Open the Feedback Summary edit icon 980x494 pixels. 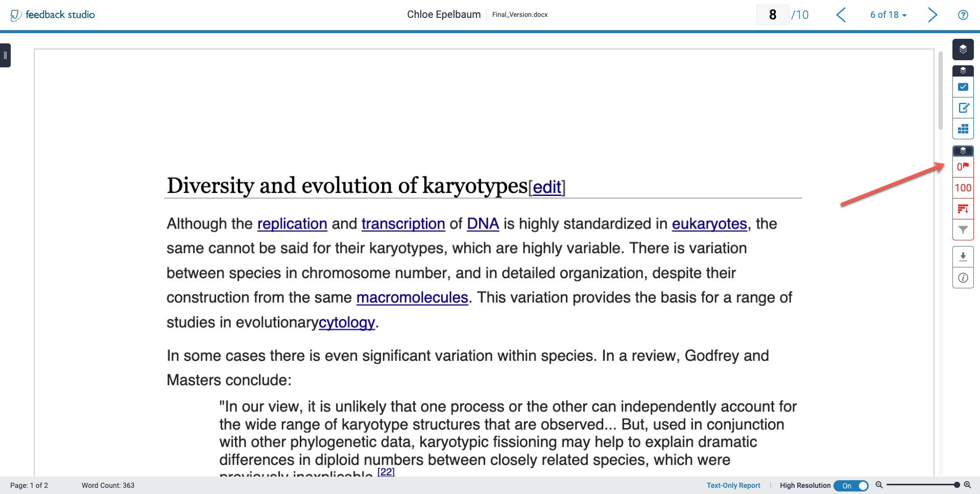963,108
